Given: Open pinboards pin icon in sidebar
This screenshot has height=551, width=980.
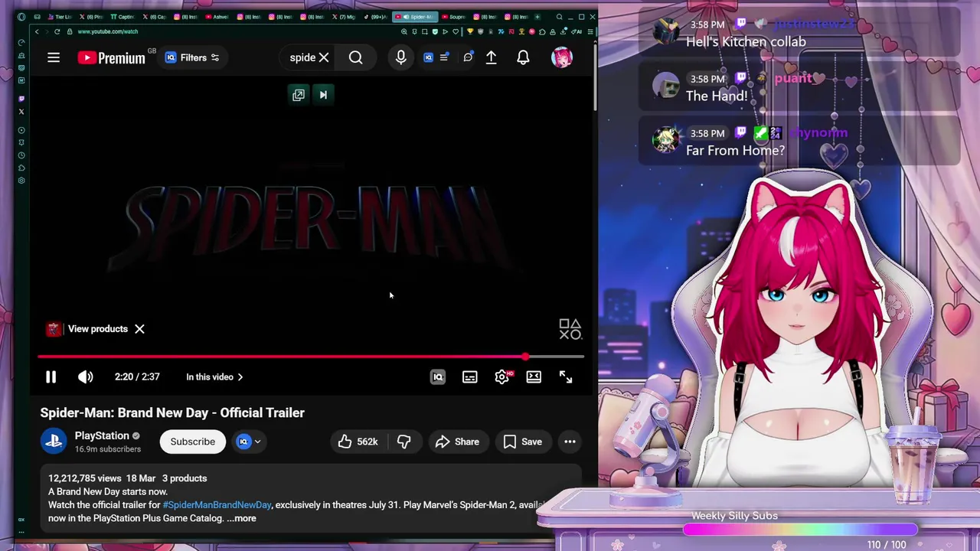Looking at the screenshot, I should [21, 142].
